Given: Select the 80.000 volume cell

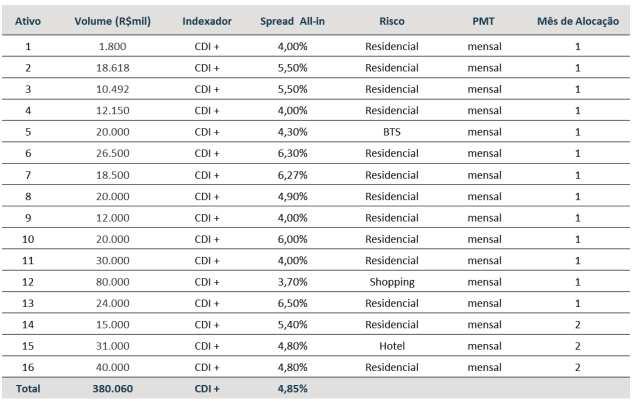Looking at the screenshot, I should [x=112, y=282].
